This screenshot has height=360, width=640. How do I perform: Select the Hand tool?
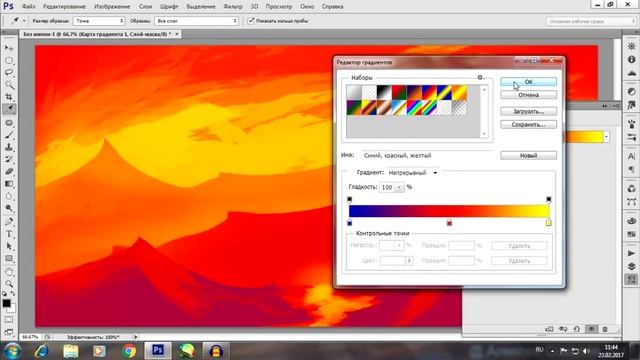point(9,272)
